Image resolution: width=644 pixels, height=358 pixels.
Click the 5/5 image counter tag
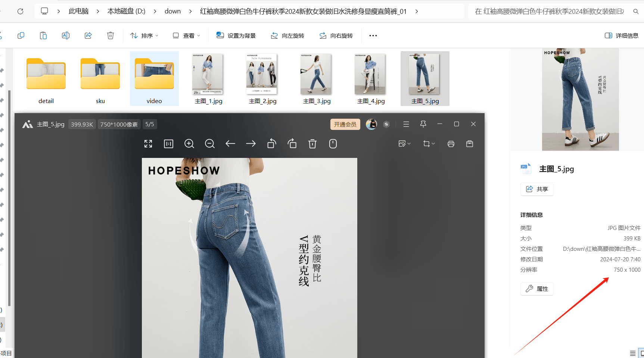[150, 124]
